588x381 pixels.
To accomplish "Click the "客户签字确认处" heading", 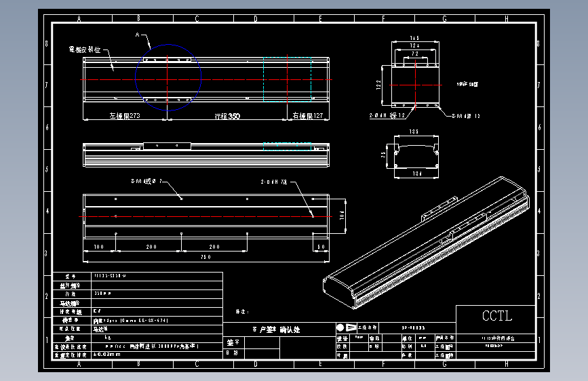I will click(x=276, y=329).
